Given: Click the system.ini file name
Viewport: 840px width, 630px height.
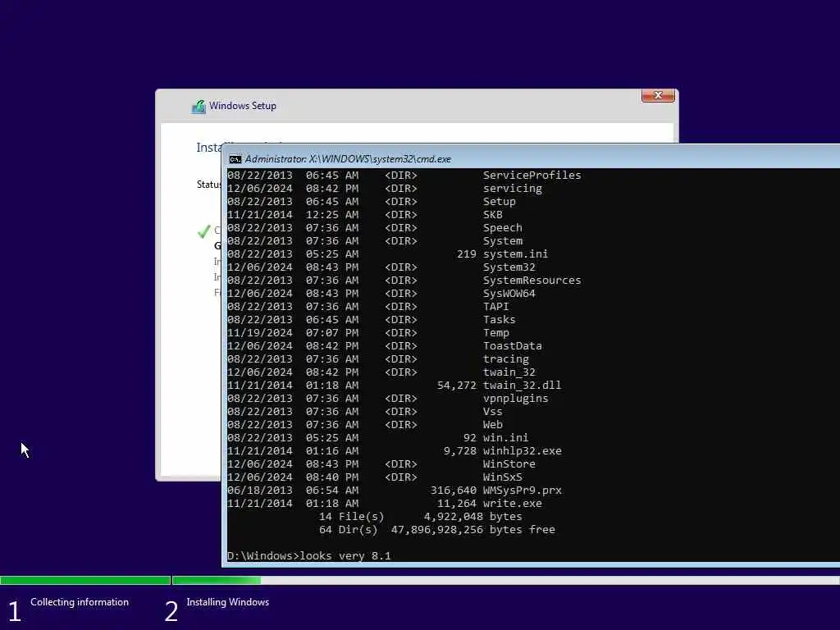Looking at the screenshot, I should (515, 254).
